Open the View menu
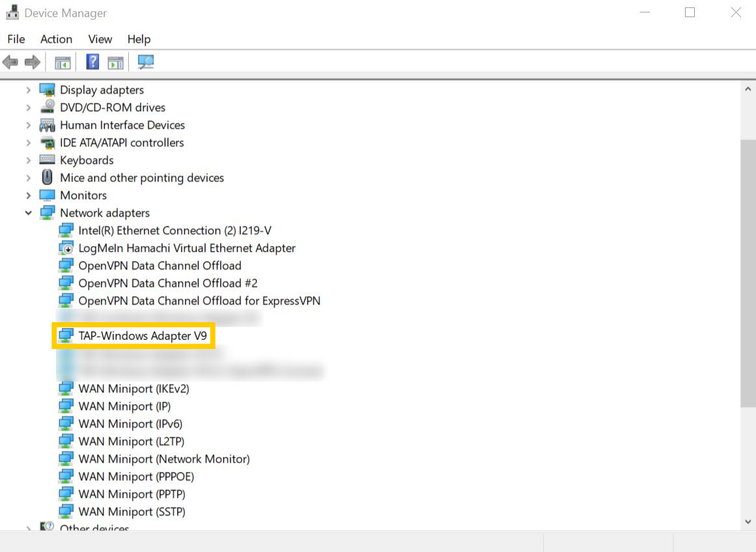The width and height of the screenshot is (756, 552). (100, 39)
